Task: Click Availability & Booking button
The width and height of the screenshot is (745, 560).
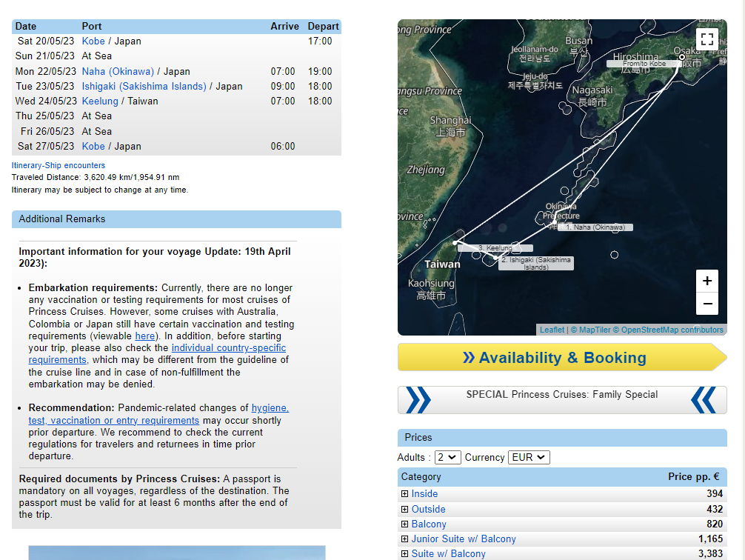Action: pyautogui.click(x=562, y=358)
